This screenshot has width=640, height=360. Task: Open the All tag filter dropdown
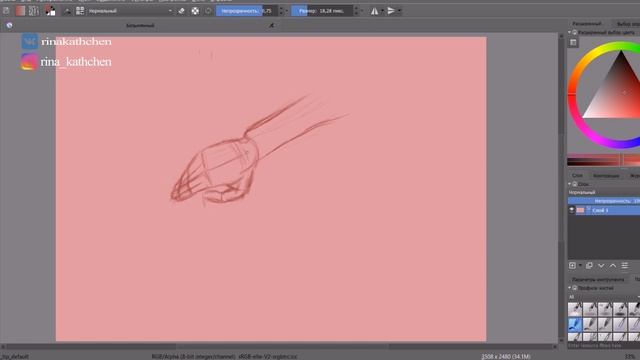tap(604, 297)
